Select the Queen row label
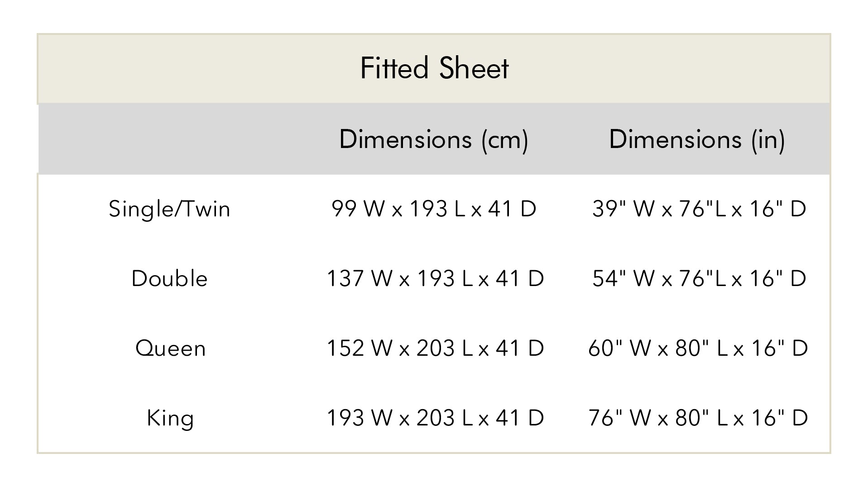The height and width of the screenshot is (487, 868). (170, 348)
